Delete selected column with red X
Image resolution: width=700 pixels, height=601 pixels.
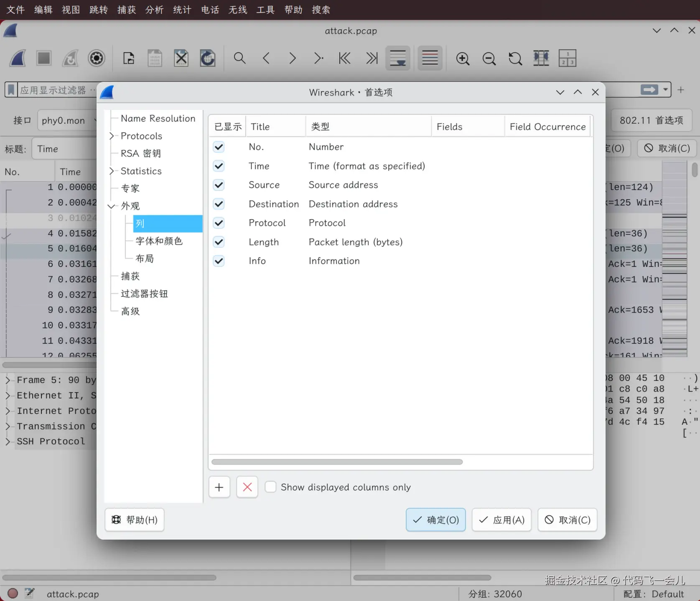(247, 487)
